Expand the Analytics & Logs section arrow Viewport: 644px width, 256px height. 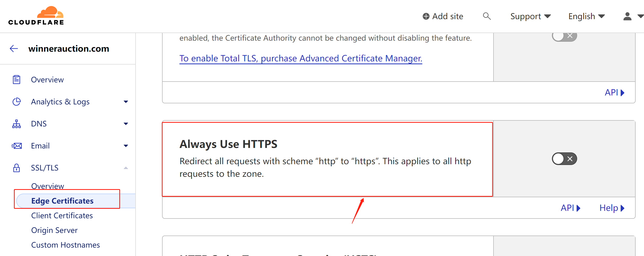pos(126,102)
